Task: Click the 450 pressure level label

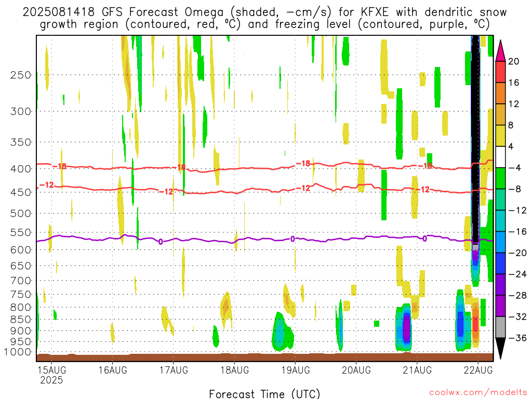Action: click(21, 192)
